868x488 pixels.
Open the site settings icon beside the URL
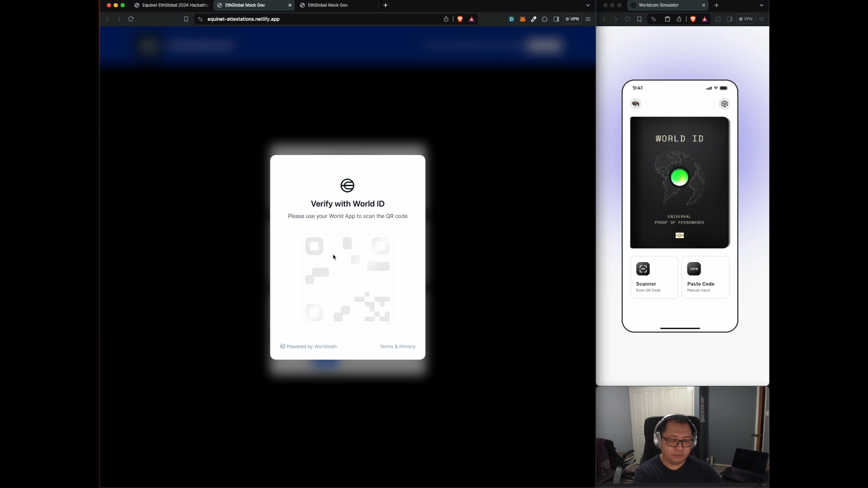(200, 19)
